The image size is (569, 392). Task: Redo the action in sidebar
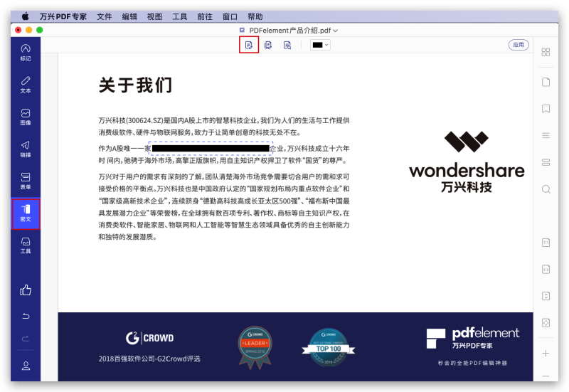26,339
